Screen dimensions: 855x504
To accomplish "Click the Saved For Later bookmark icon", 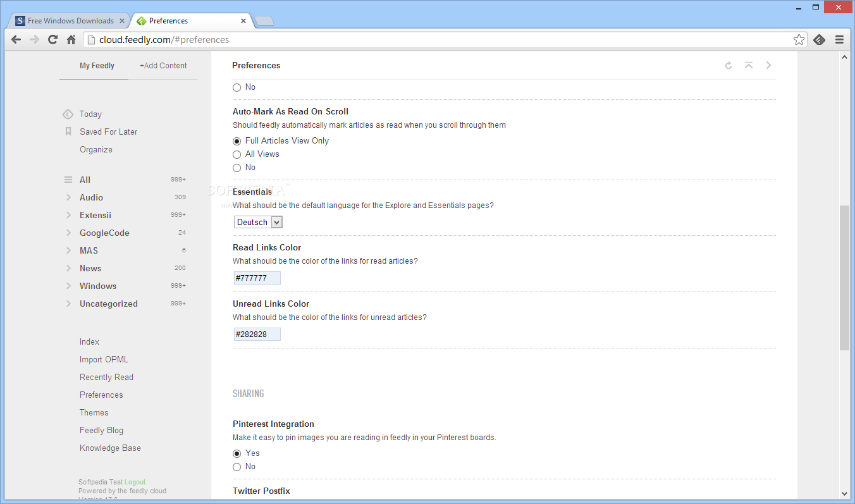I will [x=68, y=132].
